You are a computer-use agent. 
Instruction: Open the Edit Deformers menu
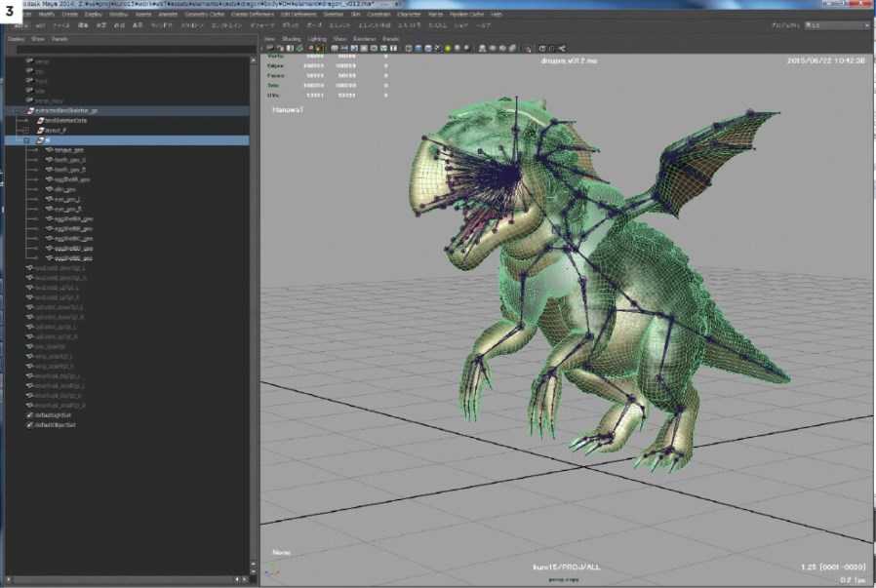click(299, 14)
